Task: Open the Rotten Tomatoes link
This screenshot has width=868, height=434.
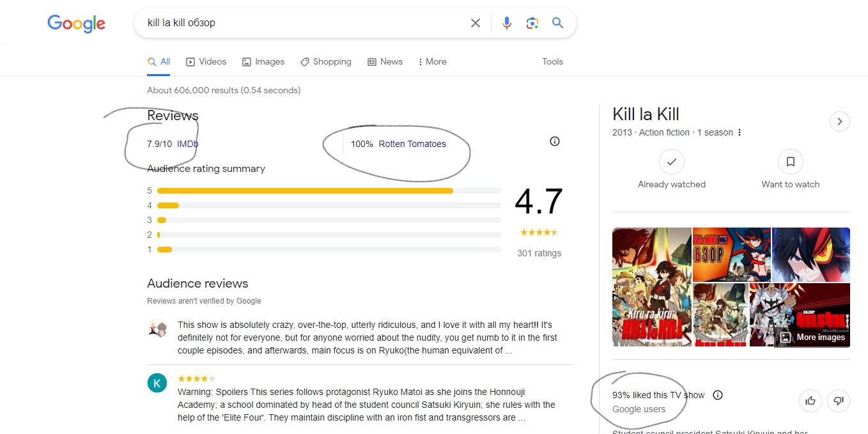Action: (412, 144)
